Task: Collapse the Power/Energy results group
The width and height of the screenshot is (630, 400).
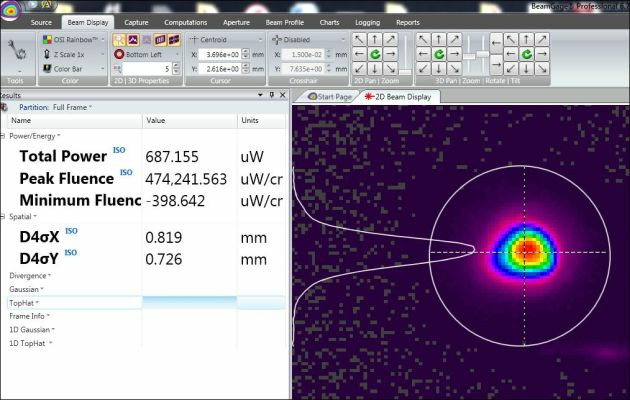Action: coord(4,135)
